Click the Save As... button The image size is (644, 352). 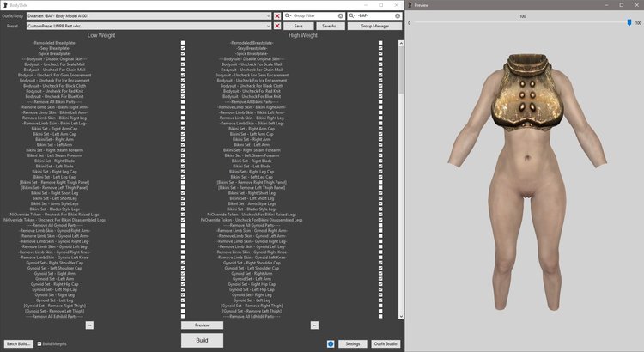pos(331,26)
